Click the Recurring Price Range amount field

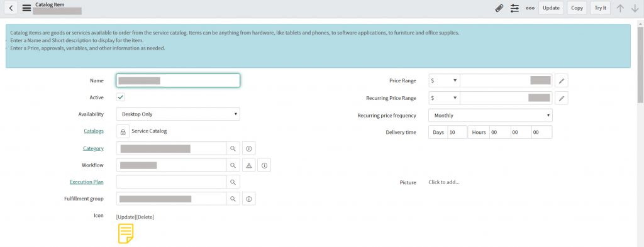506,98
